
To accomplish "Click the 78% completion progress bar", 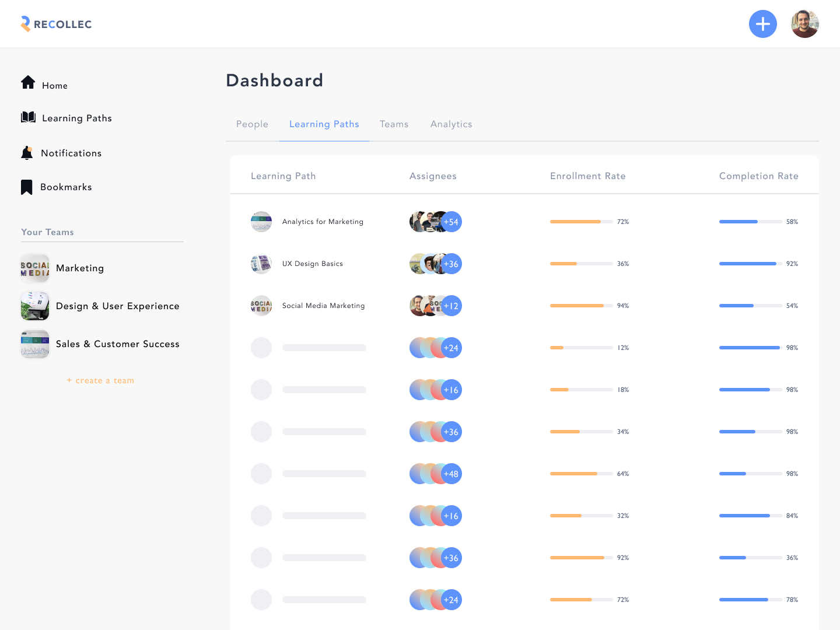I will coord(751,600).
